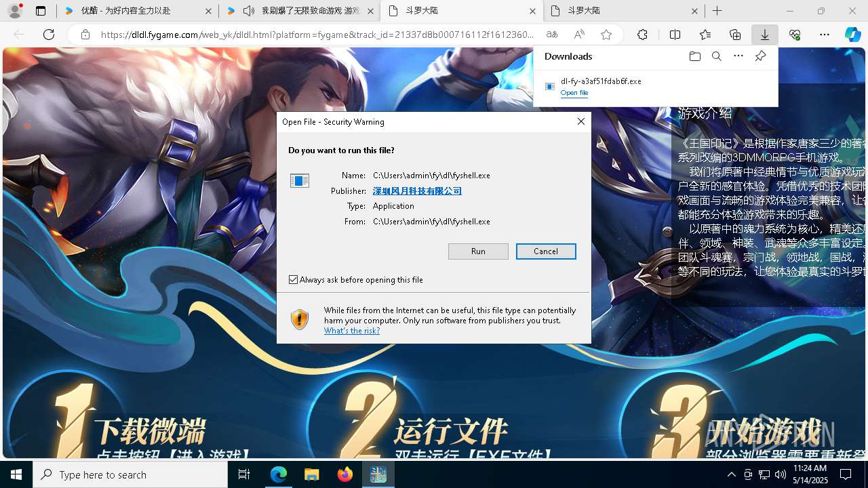Open Task View on taskbar

(244, 474)
